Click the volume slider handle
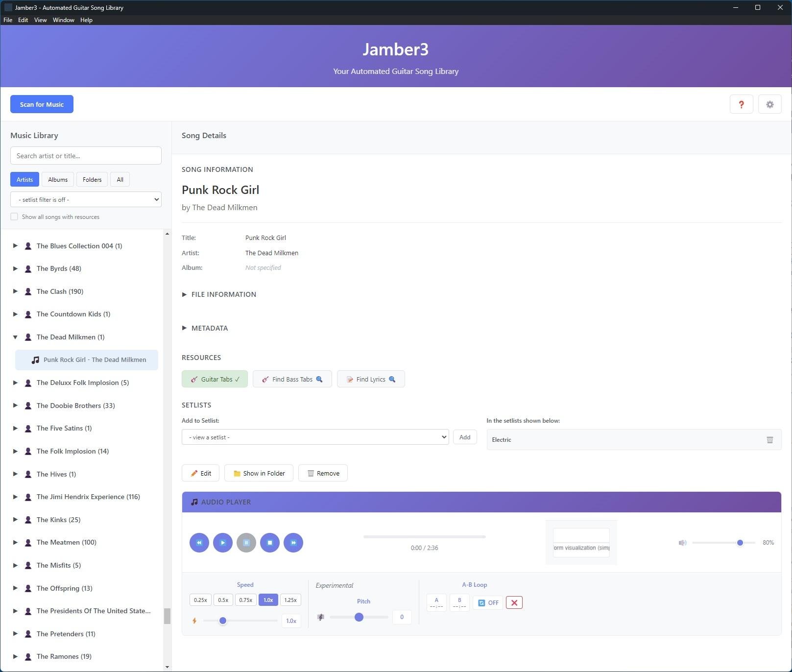Image resolution: width=792 pixels, height=672 pixels. (740, 543)
